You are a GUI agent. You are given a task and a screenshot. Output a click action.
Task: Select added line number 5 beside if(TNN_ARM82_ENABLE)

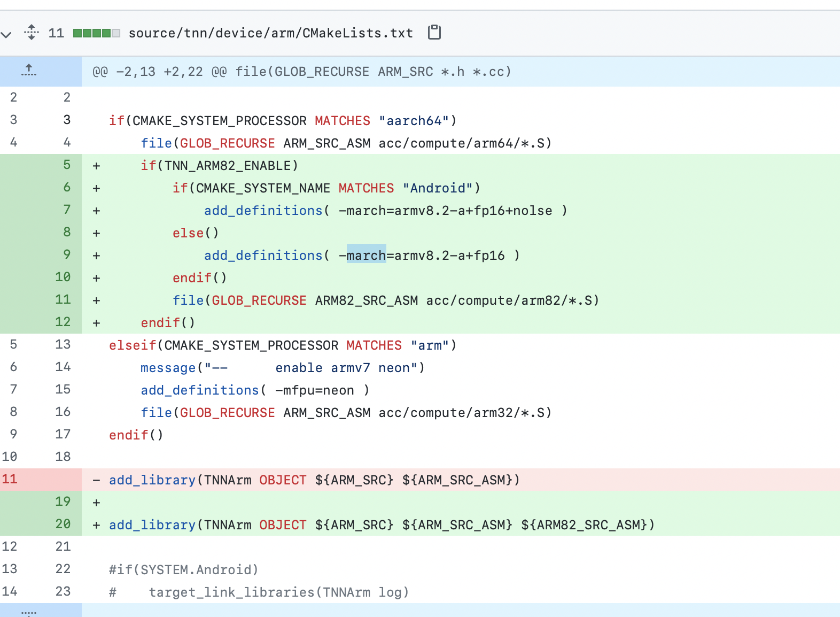coord(67,165)
